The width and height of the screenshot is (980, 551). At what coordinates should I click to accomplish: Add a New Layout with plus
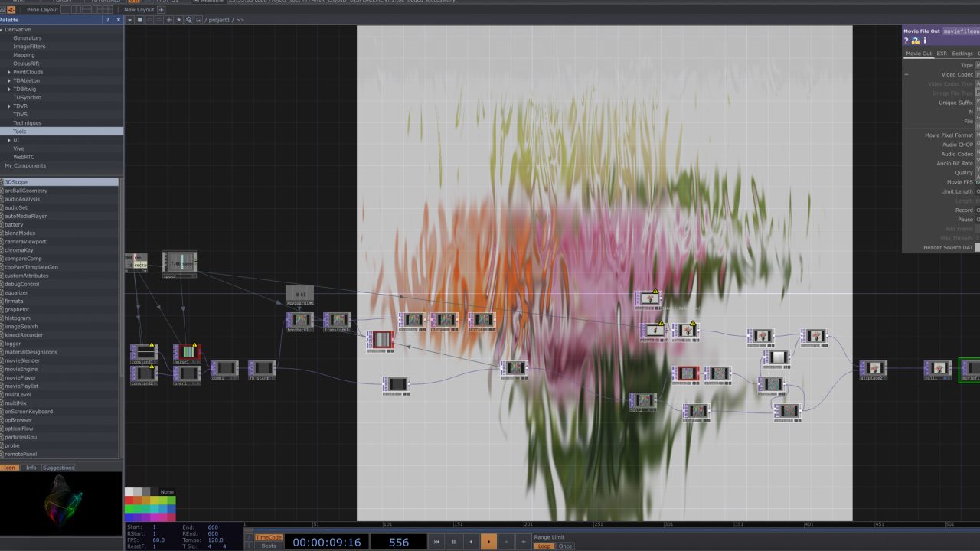161,10
